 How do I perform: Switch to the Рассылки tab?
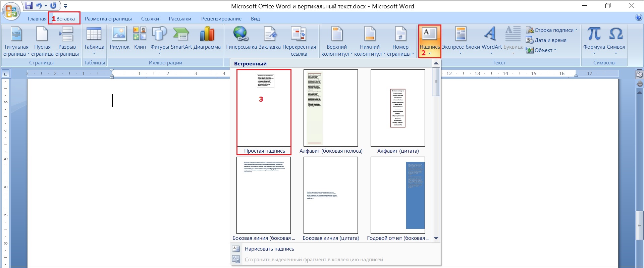click(x=180, y=19)
